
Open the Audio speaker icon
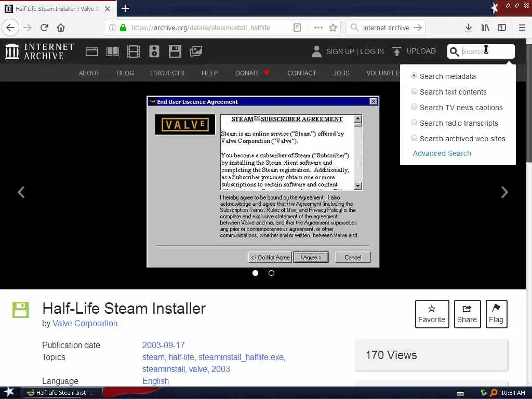coord(154,51)
